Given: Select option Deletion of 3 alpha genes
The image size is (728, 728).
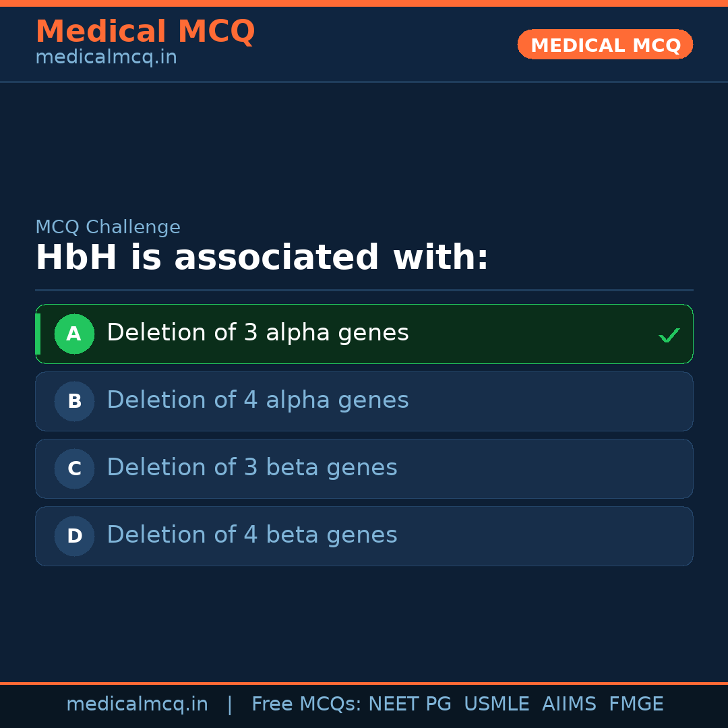Looking at the screenshot, I should 257,333.
